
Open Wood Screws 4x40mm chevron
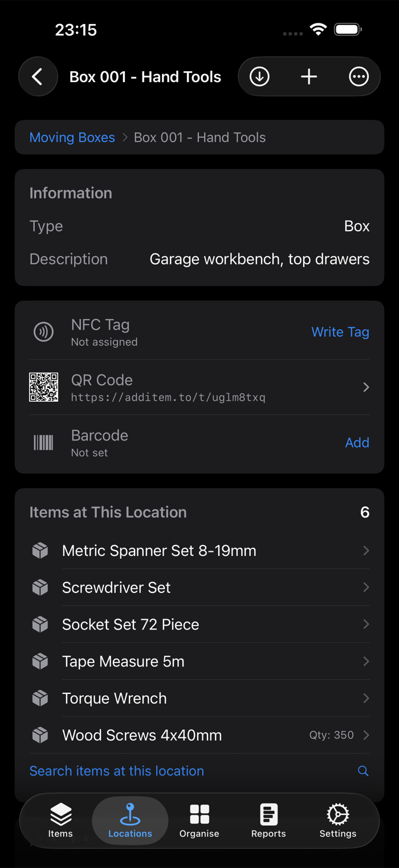[x=366, y=735]
